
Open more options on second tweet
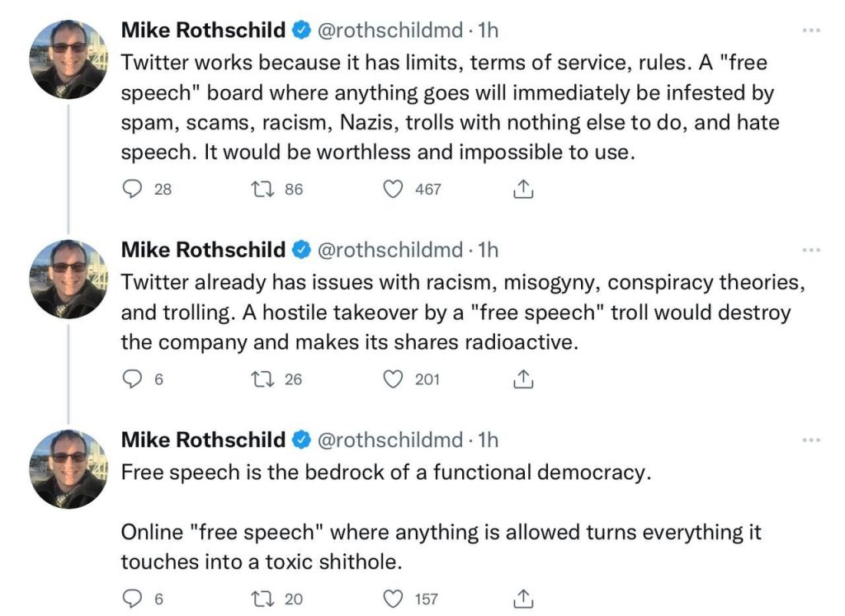(811, 250)
